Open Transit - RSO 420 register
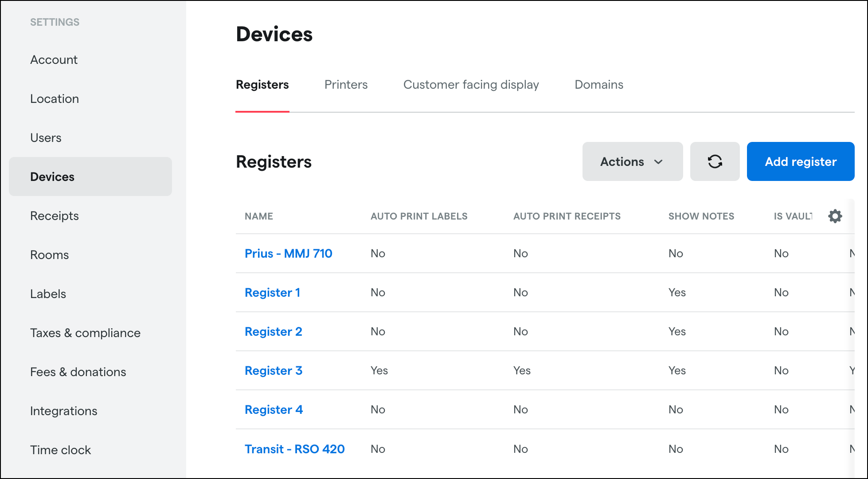 click(x=294, y=449)
